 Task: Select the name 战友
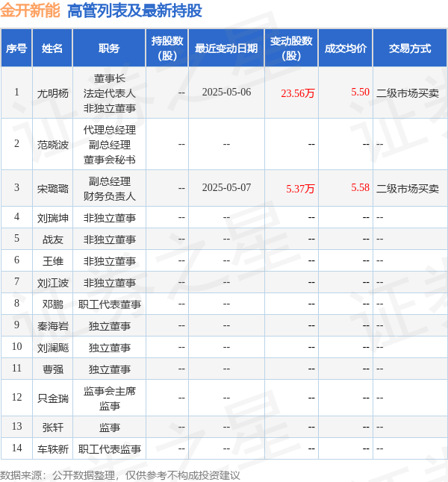coord(52,240)
